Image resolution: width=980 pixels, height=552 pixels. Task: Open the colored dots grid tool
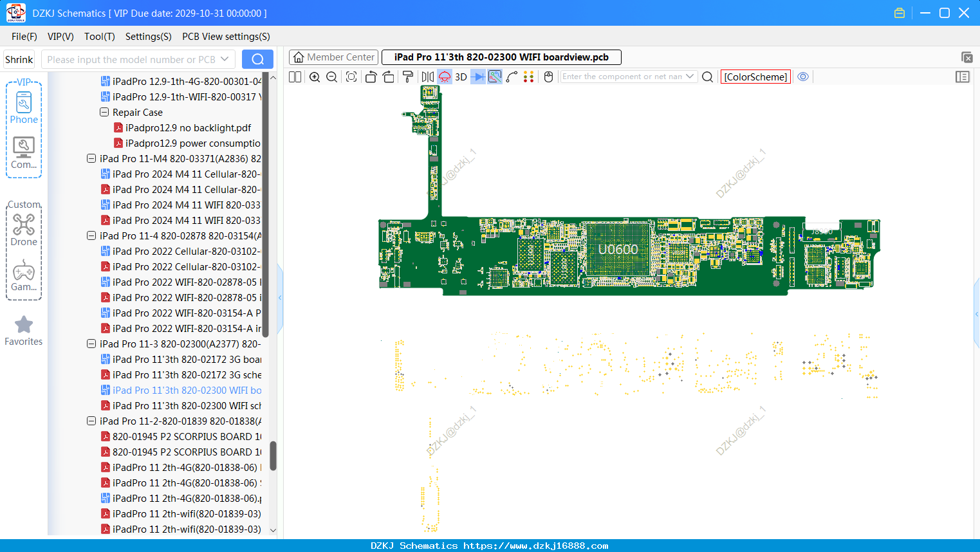point(529,77)
